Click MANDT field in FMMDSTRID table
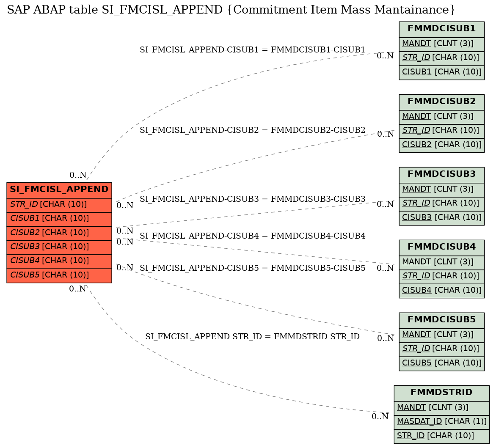 (x=441, y=408)
